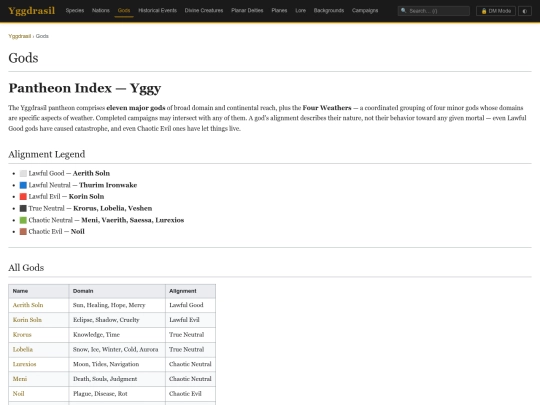The image size is (540, 405).
Task: Open the Noil god link
Action: pos(19,394)
